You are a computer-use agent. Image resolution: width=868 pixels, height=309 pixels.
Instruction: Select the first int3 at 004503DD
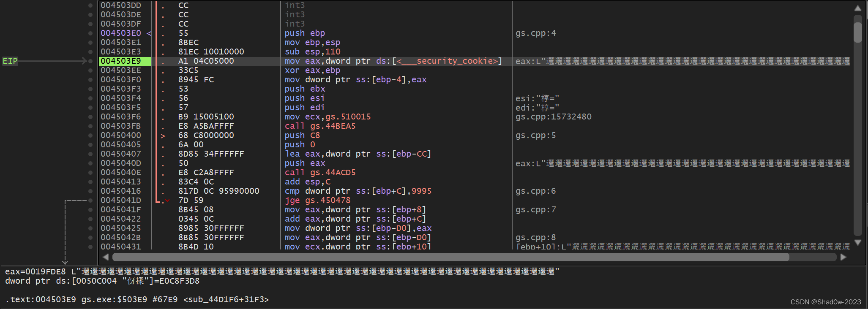tap(295, 5)
